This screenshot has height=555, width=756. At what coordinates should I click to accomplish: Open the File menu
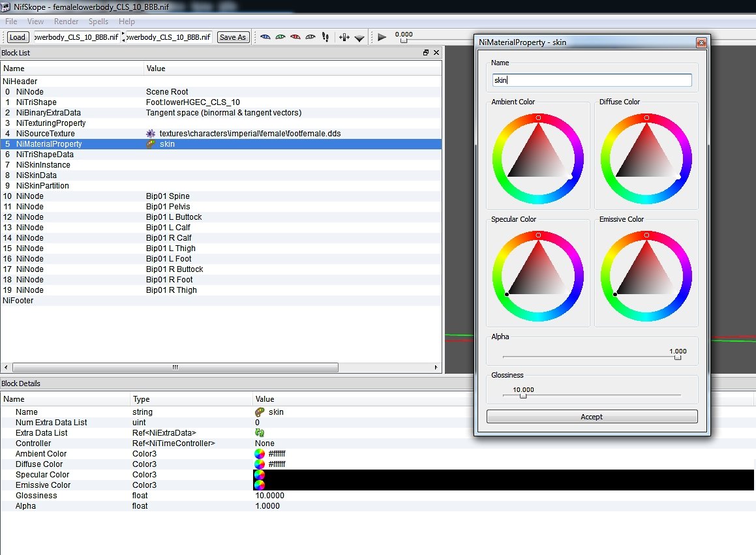pyautogui.click(x=11, y=22)
